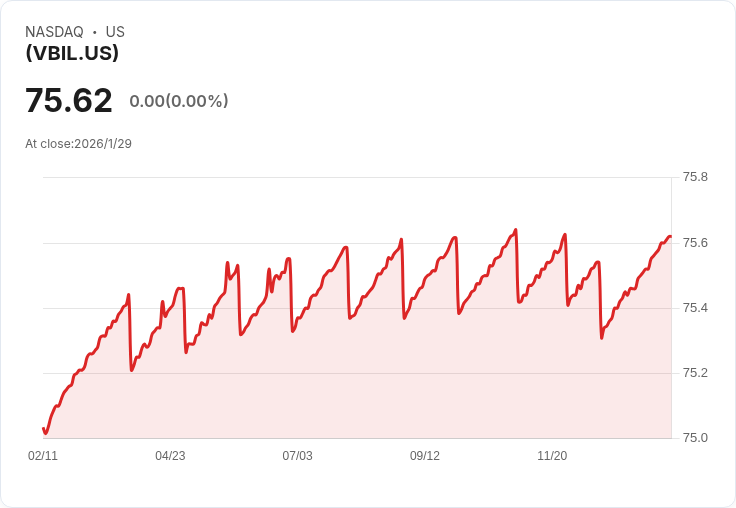This screenshot has width=736, height=508.
Task: Select the US market label
Action: tap(115, 32)
